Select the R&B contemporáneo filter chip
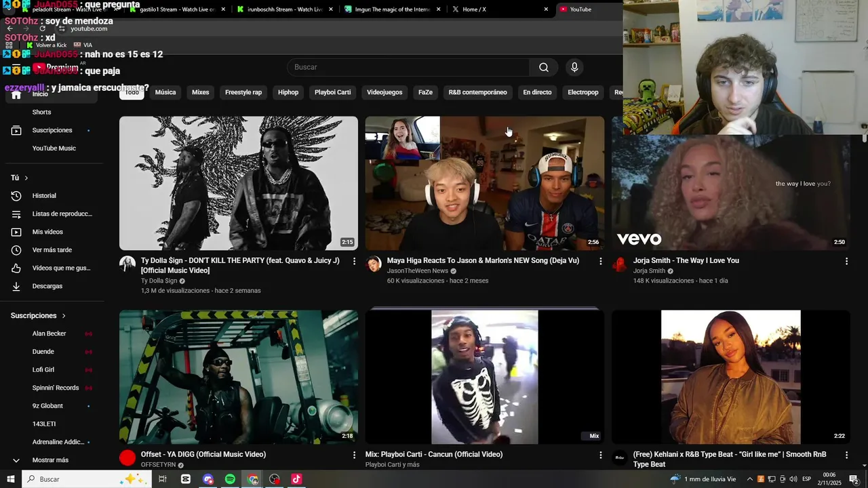Image resolution: width=868 pixels, height=488 pixels. 478,92
